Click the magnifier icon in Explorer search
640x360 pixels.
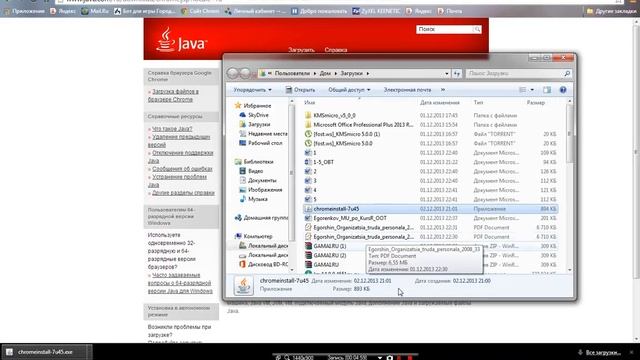(567, 73)
